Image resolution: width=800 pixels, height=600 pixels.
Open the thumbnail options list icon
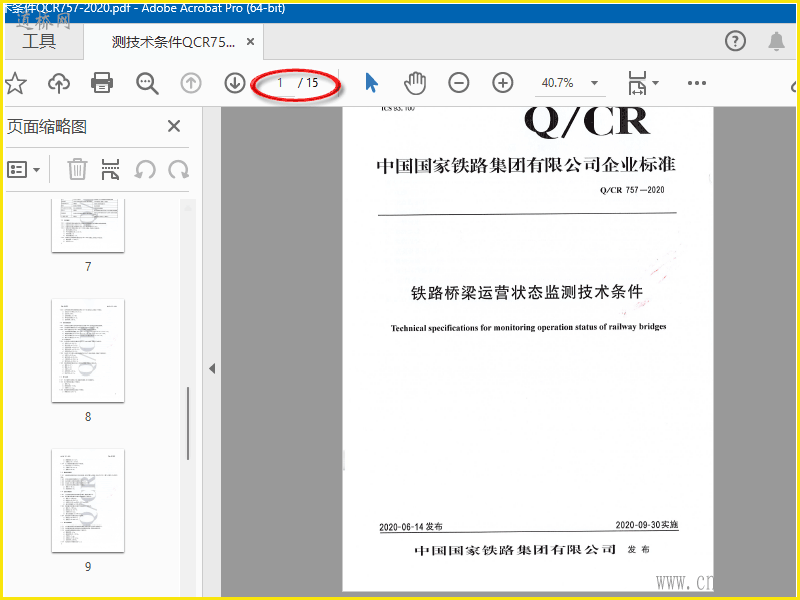tap(17, 169)
